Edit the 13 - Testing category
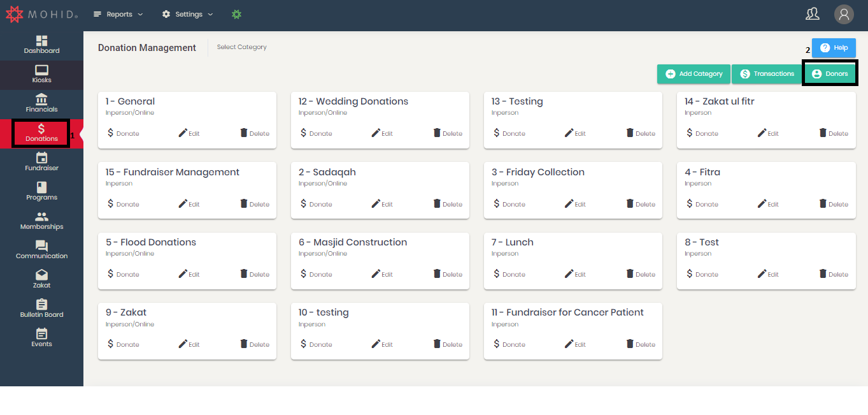The image size is (868, 415). (x=575, y=133)
